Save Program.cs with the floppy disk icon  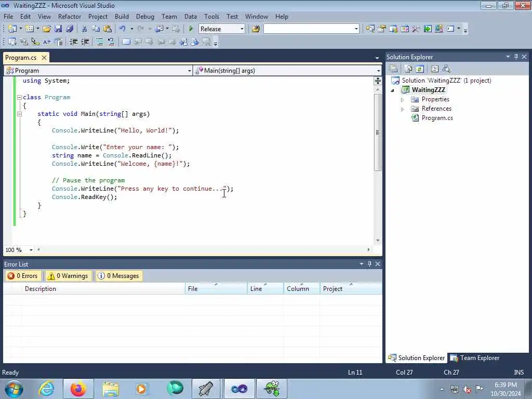point(58,29)
